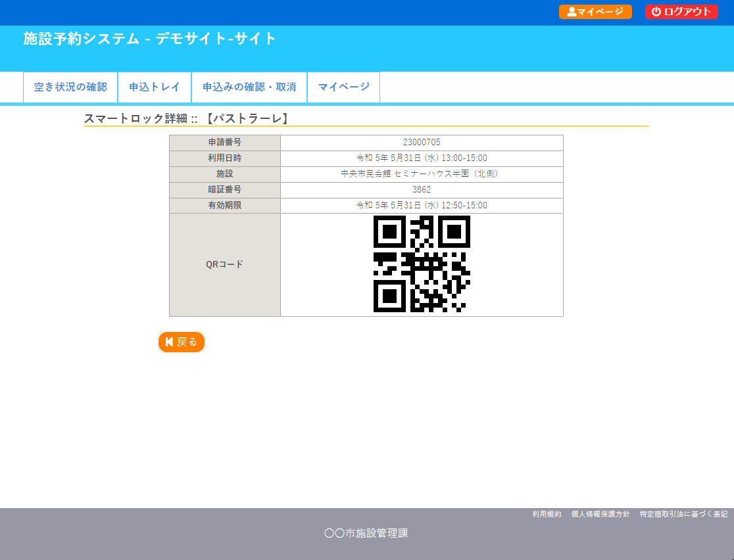Click the 暗証番号 row label

click(225, 189)
